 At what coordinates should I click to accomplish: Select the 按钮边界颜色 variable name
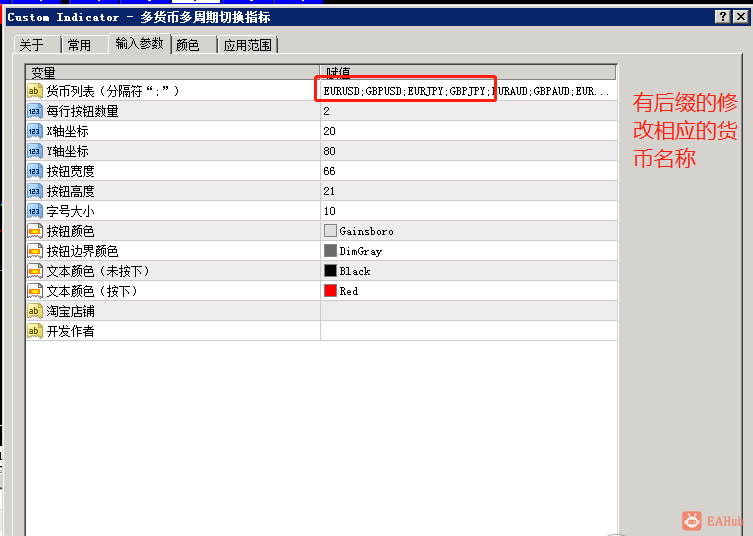(x=82, y=251)
